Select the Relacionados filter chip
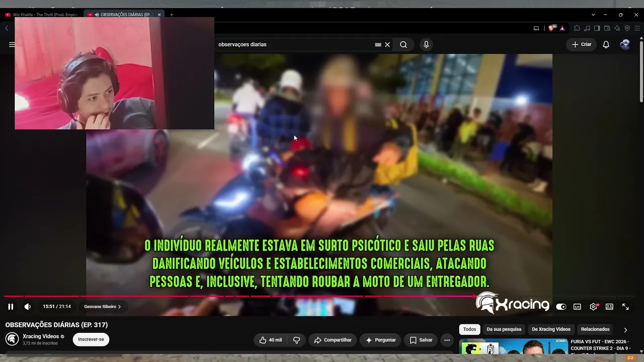Screen dimensions: 644x362 click(595, 329)
